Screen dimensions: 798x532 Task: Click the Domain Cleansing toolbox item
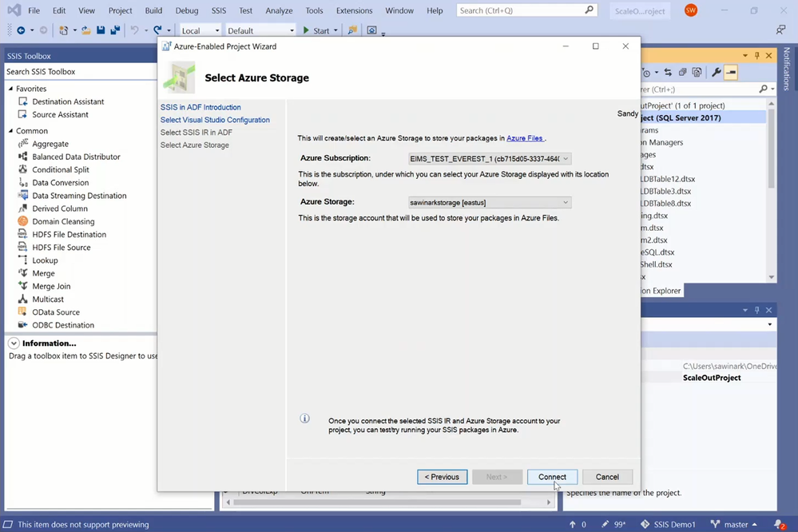(x=63, y=221)
